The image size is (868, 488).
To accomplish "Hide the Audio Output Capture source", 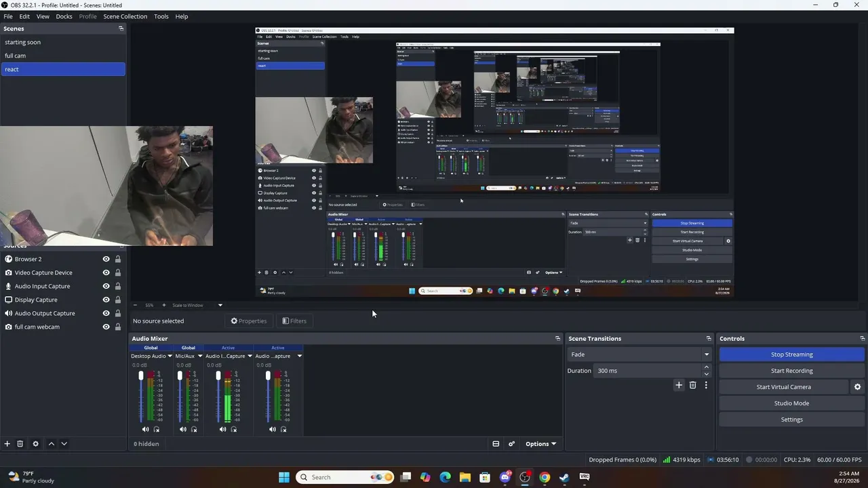I will [106, 313].
